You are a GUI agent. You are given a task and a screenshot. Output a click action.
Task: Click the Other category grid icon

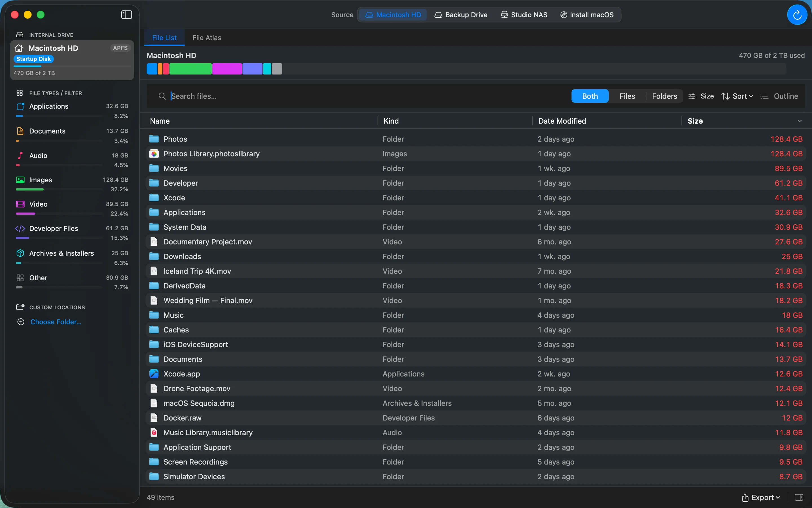pos(20,278)
